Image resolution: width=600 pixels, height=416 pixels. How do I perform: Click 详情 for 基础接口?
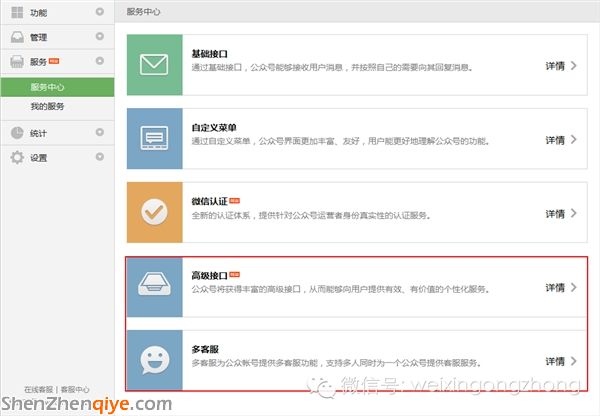(x=555, y=66)
